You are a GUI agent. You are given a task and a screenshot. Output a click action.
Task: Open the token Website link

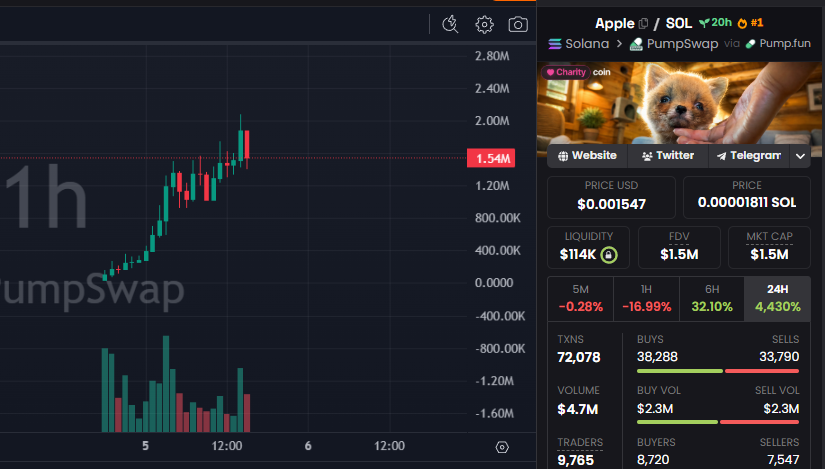point(587,156)
